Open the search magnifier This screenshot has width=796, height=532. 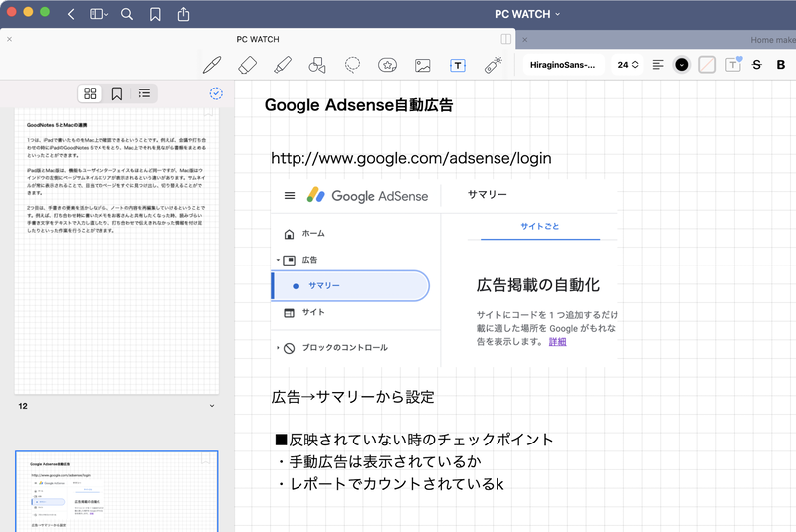[127, 14]
